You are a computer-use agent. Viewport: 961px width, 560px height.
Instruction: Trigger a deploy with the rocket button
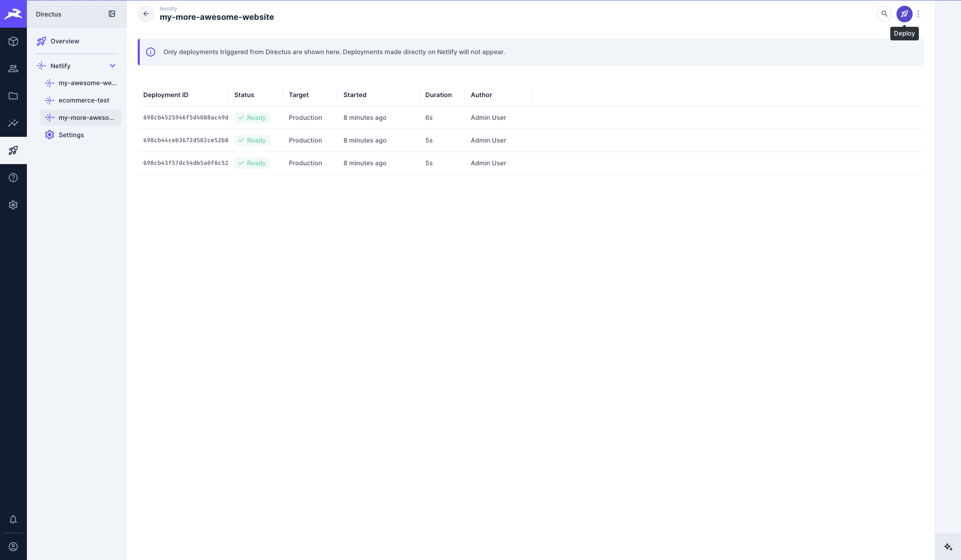904,14
